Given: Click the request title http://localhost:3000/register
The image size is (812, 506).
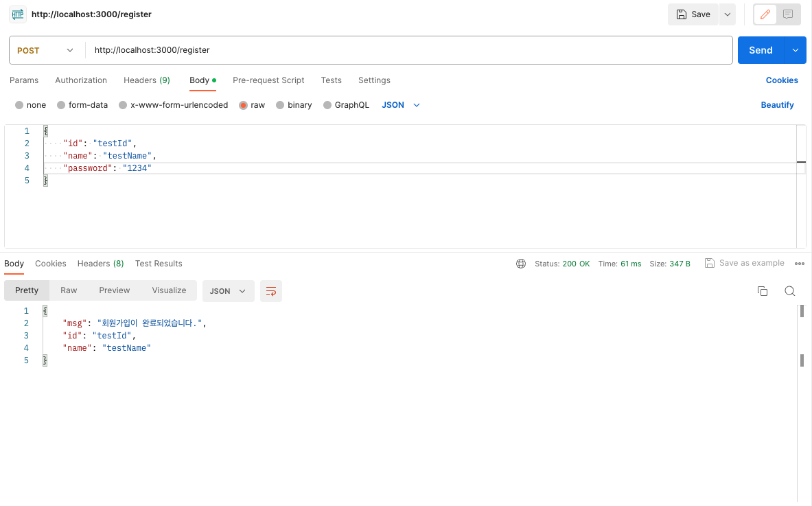Looking at the screenshot, I should pyautogui.click(x=91, y=14).
